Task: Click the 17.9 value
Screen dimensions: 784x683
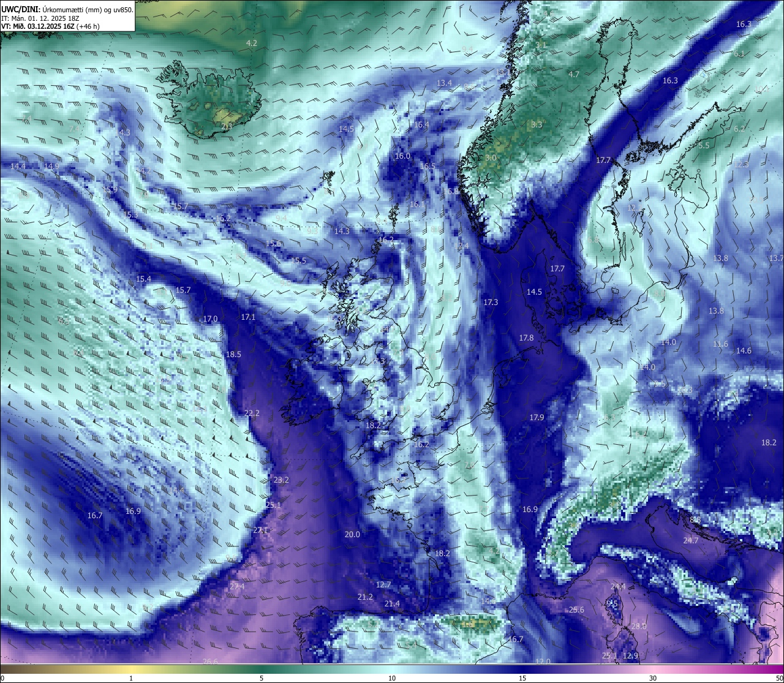Action: (x=537, y=417)
